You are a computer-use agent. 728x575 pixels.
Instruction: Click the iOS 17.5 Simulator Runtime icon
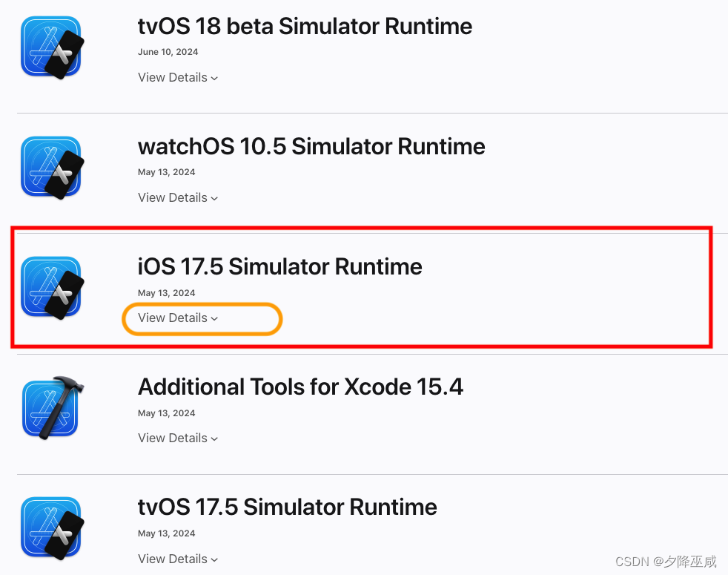coord(52,288)
